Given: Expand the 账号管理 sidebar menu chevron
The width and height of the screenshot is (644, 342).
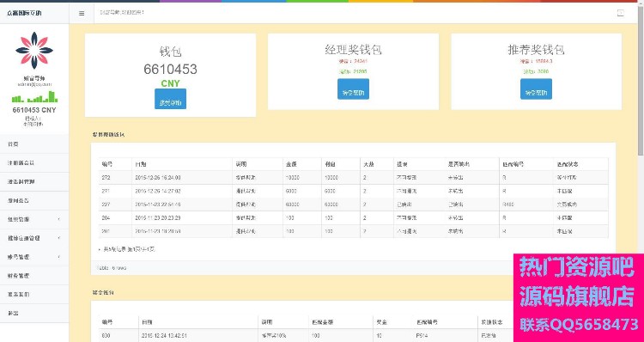Looking at the screenshot, I should point(58,257).
